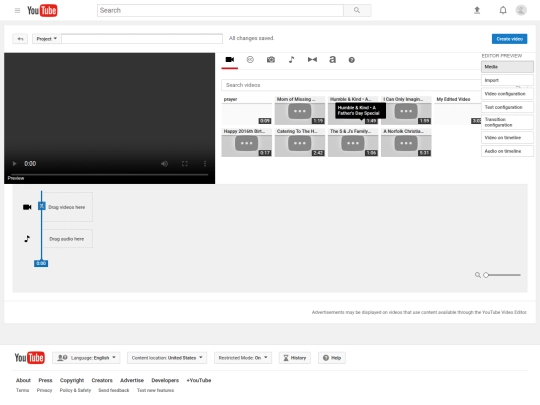This screenshot has height=405, width=540.
Task: Click the YouTube logo in header
Action: [x=42, y=10]
